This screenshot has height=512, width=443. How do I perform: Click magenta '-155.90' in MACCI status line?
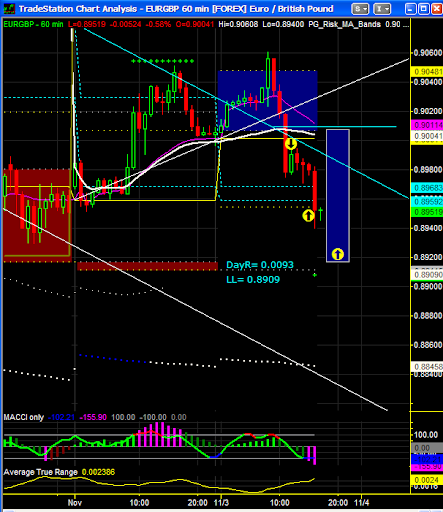93,417
